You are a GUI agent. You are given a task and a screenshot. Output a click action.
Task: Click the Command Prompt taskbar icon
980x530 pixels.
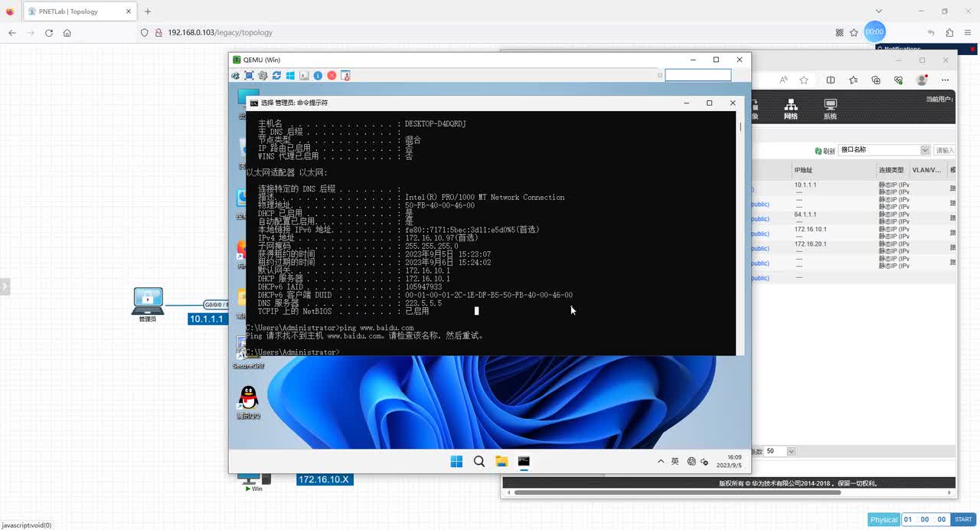pyautogui.click(x=524, y=461)
